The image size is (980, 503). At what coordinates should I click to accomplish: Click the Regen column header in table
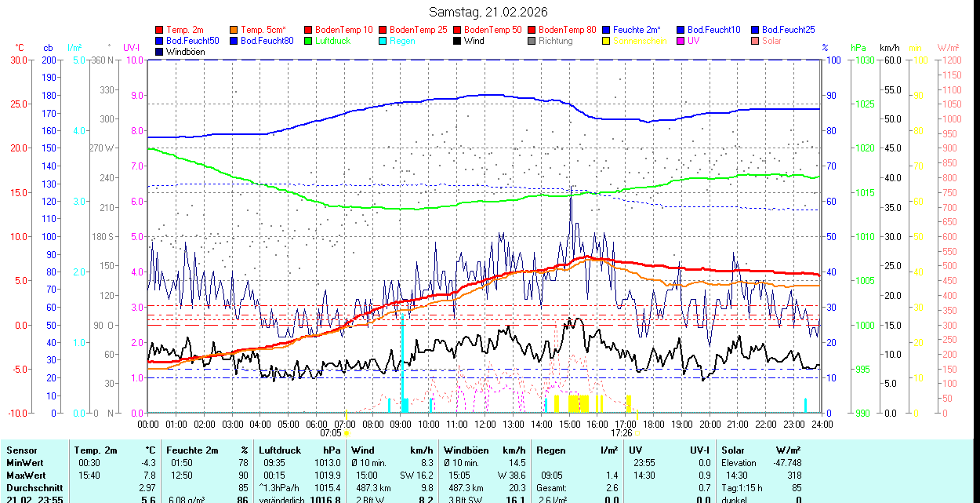[x=550, y=450]
